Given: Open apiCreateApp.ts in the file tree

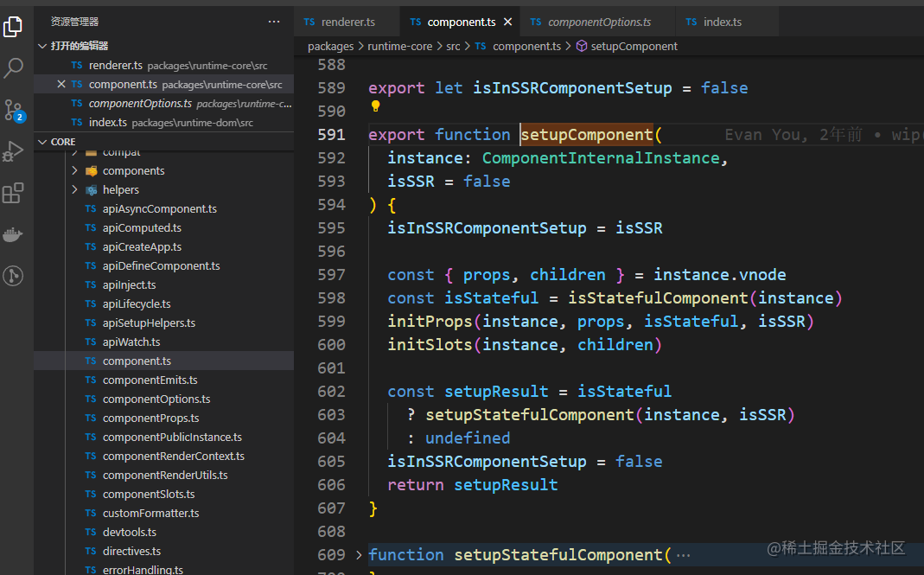Looking at the screenshot, I should [164, 246].
